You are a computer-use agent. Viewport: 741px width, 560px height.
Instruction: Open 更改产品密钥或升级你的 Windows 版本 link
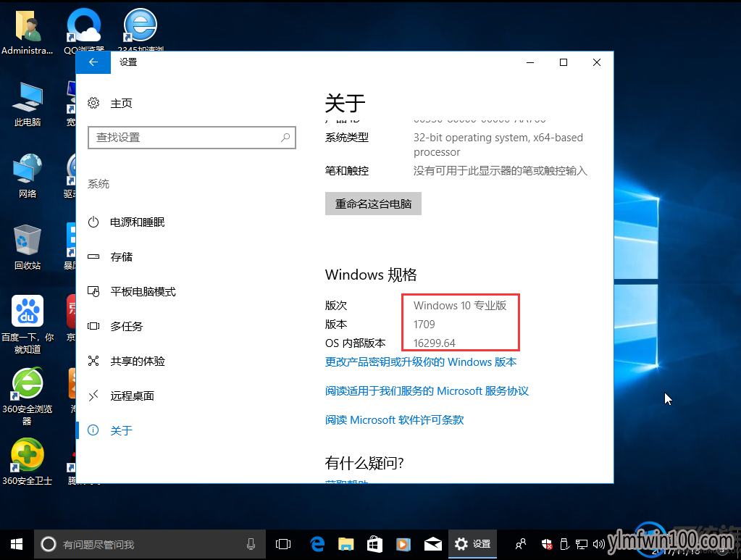[x=421, y=362]
